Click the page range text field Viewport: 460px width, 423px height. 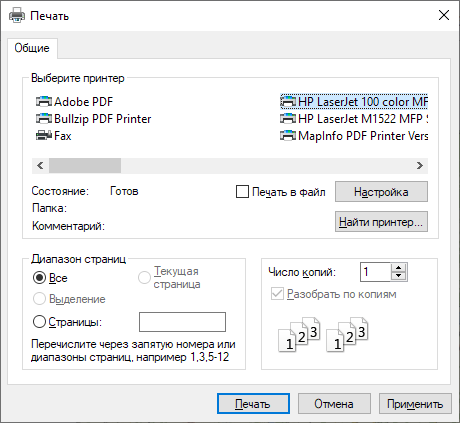tap(182, 322)
